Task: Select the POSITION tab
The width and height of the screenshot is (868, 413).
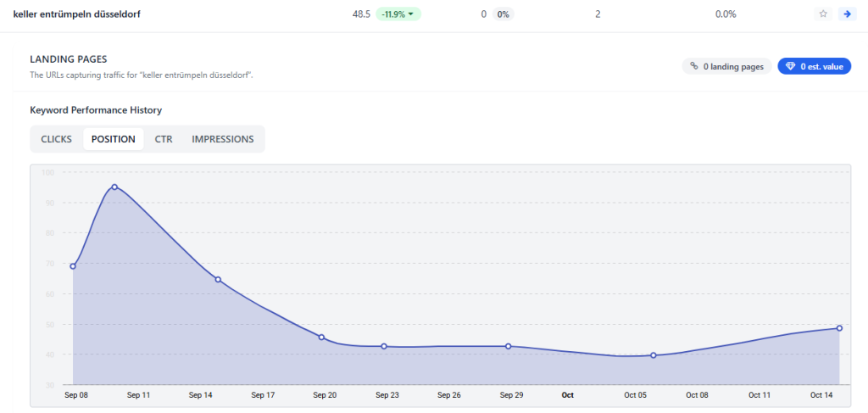Action: [113, 139]
